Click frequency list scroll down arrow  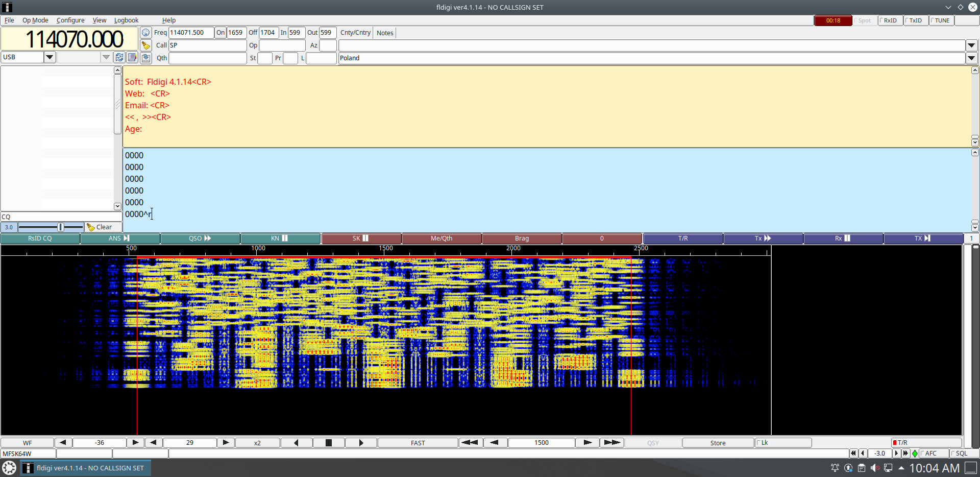(x=117, y=206)
